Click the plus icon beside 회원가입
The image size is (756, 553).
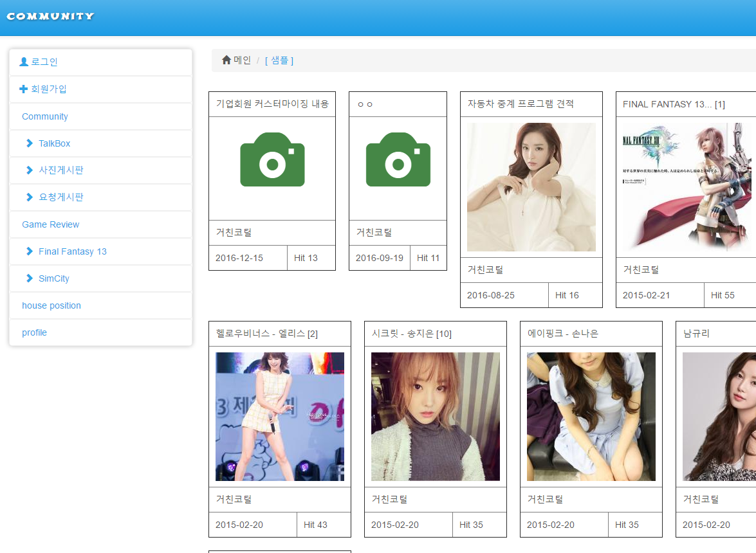[x=24, y=89]
